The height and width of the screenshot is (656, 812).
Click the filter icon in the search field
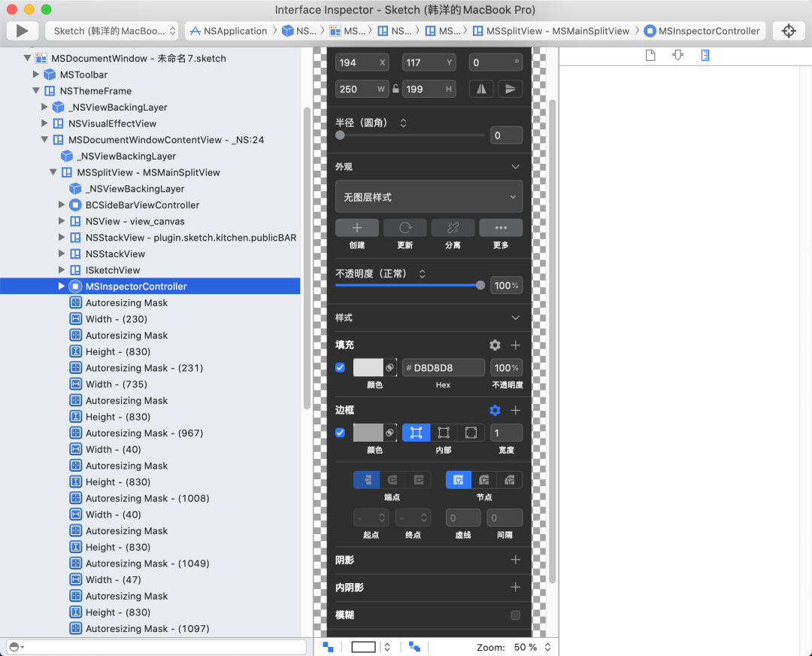(x=17, y=647)
